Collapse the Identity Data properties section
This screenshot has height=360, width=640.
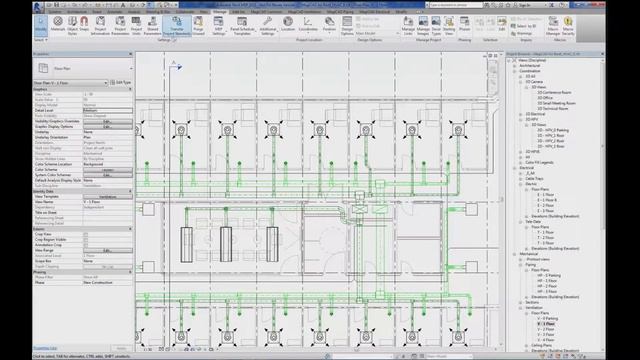coord(130,191)
